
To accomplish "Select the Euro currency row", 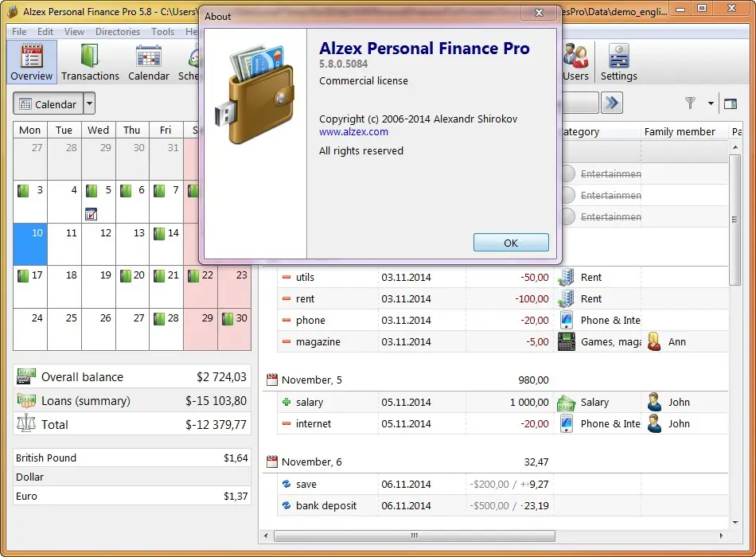I will 131,496.
